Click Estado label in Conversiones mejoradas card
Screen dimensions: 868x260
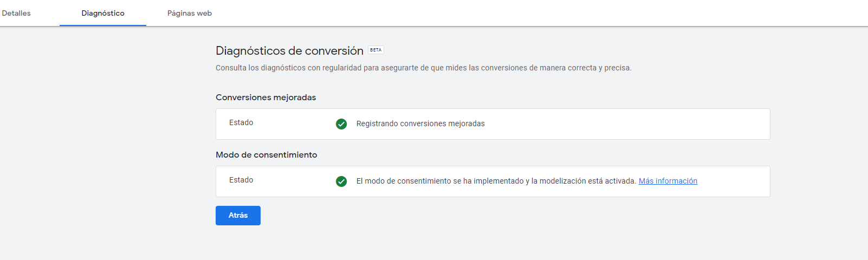241,122
